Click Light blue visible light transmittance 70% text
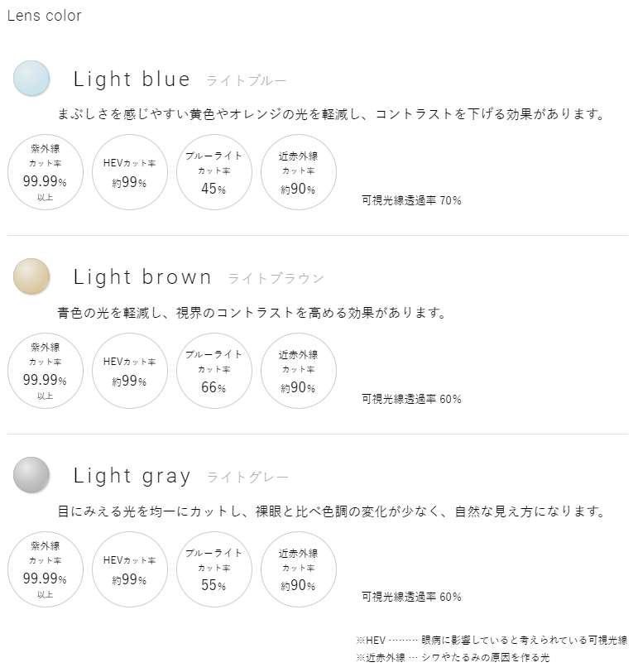Screen dimensions: 638x672 (x=411, y=200)
